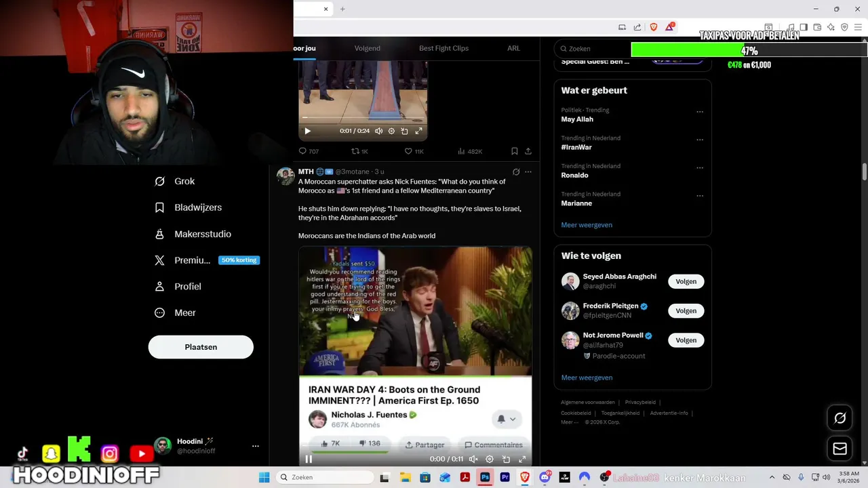Open options for Marianne trend

tap(700, 196)
